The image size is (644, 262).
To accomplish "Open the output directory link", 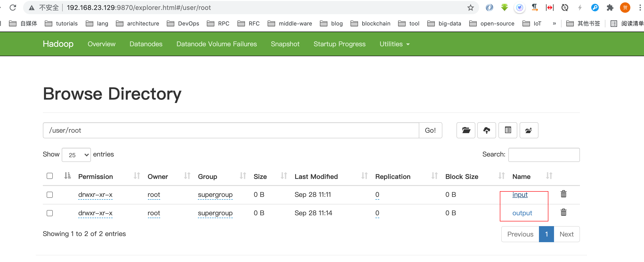I will (x=522, y=213).
